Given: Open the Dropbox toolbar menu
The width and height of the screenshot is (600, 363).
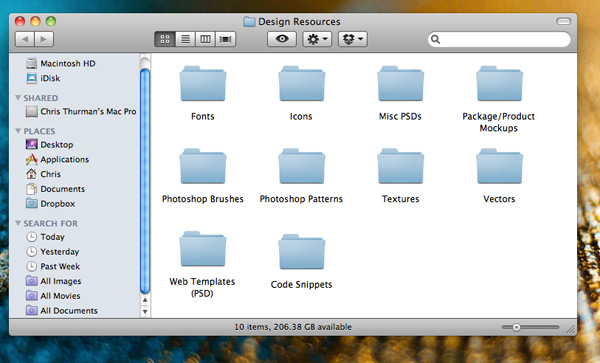Looking at the screenshot, I should click(353, 39).
